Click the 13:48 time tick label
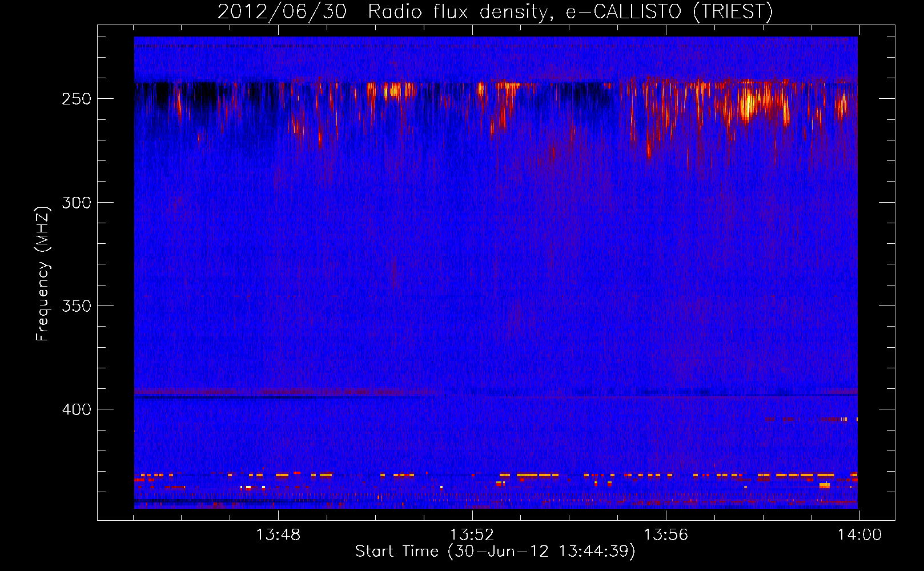The width and height of the screenshot is (924, 571). click(278, 535)
